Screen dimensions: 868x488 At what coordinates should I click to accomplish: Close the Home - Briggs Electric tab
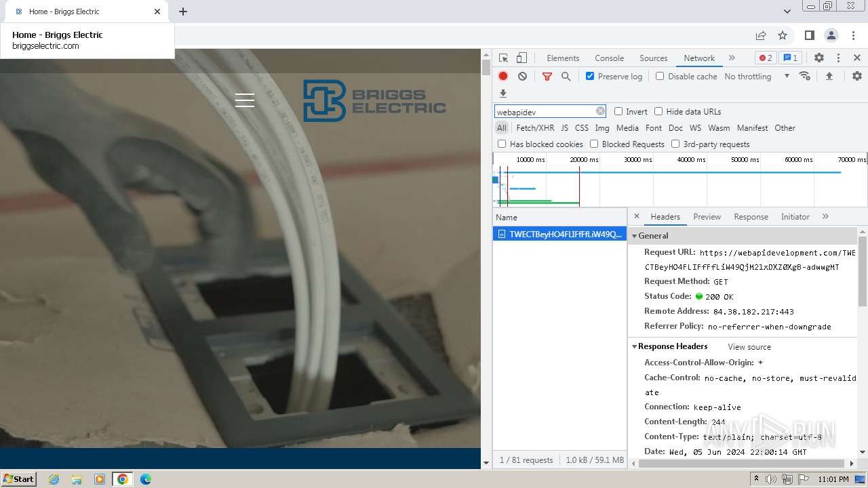point(157,12)
